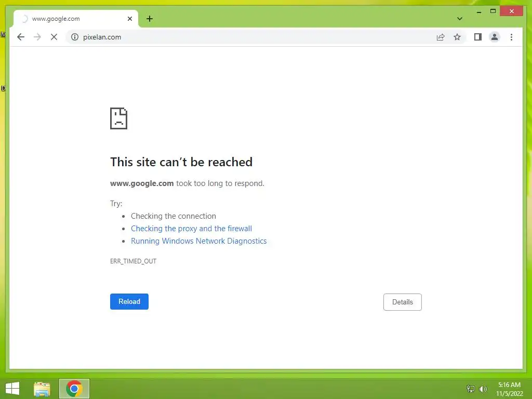Open a new tab
Viewport: 532px width, 399px height.
[x=150, y=19]
